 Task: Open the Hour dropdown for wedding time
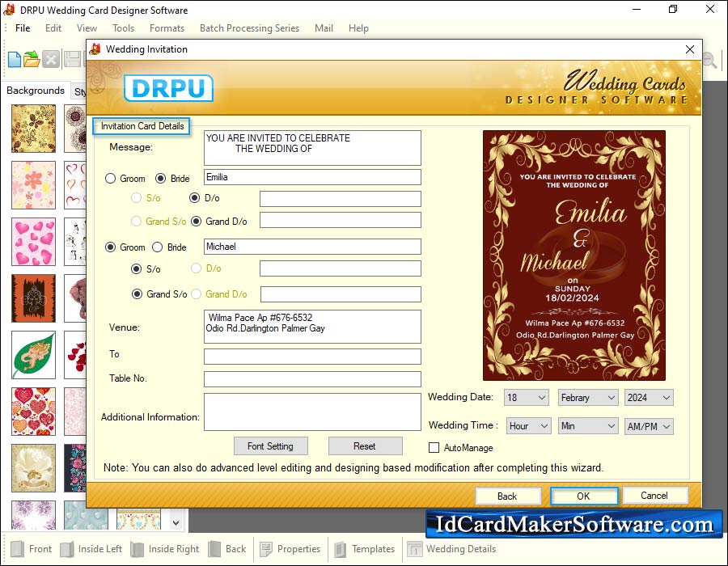(x=528, y=426)
